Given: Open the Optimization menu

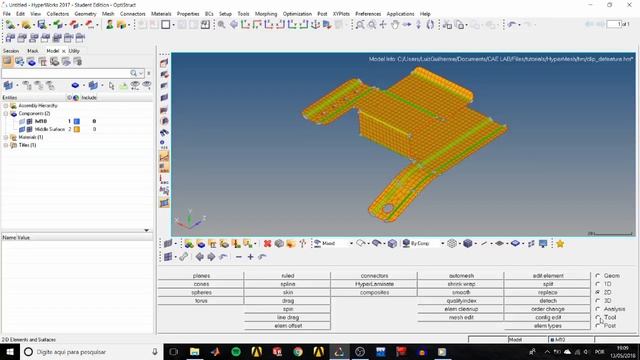Looking at the screenshot, I should click(297, 14).
